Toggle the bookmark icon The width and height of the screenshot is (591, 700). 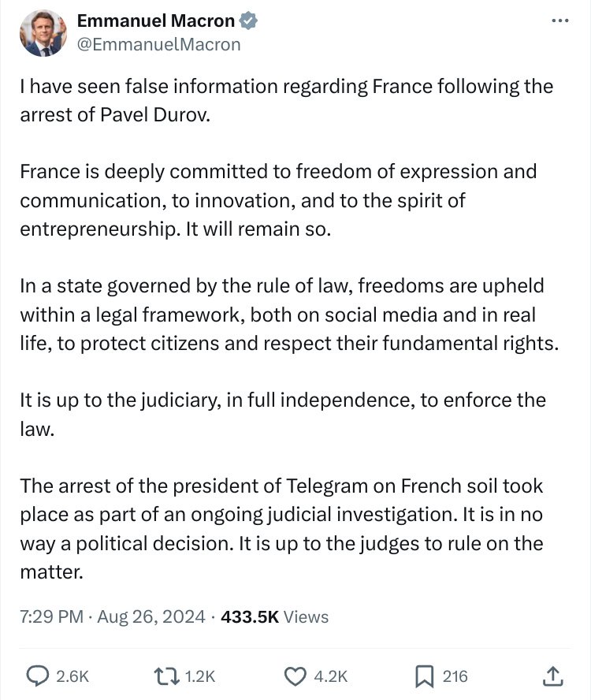pos(424,676)
